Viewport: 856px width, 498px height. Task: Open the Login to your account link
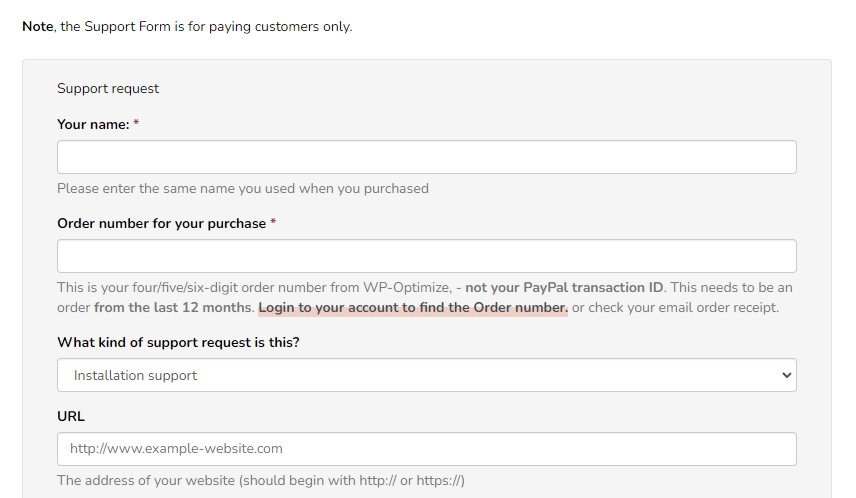tap(413, 308)
